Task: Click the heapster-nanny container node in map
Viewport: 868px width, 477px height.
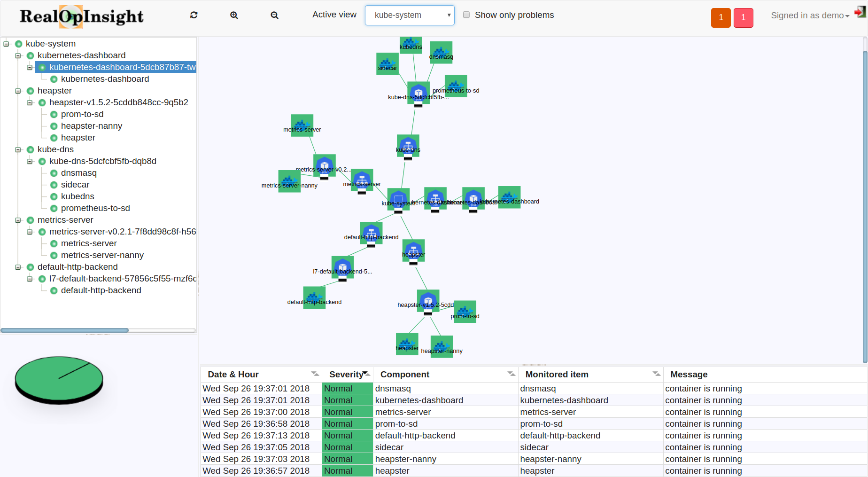Action: pyautogui.click(x=442, y=346)
